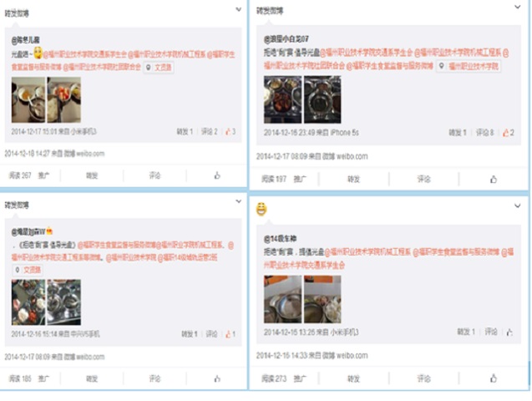Open the @14级车神 user profile link
The height and width of the screenshot is (401, 532).
coord(281,238)
